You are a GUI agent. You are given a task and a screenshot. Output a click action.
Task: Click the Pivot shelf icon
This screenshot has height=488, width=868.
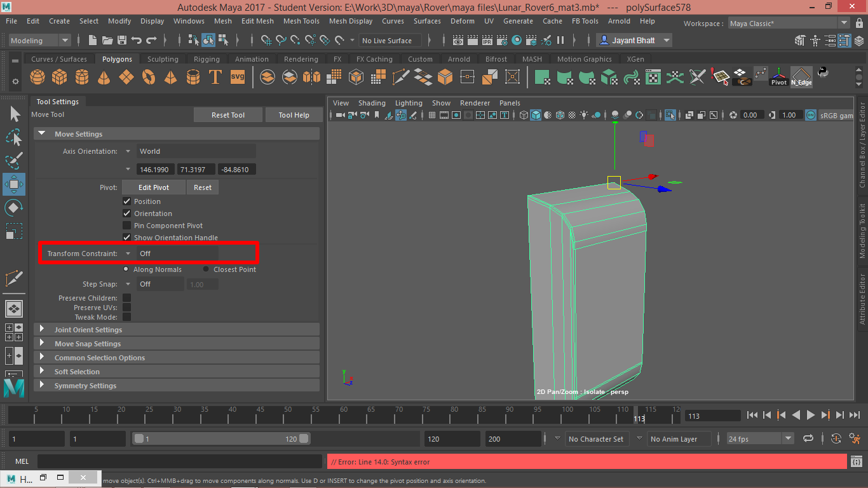point(778,77)
